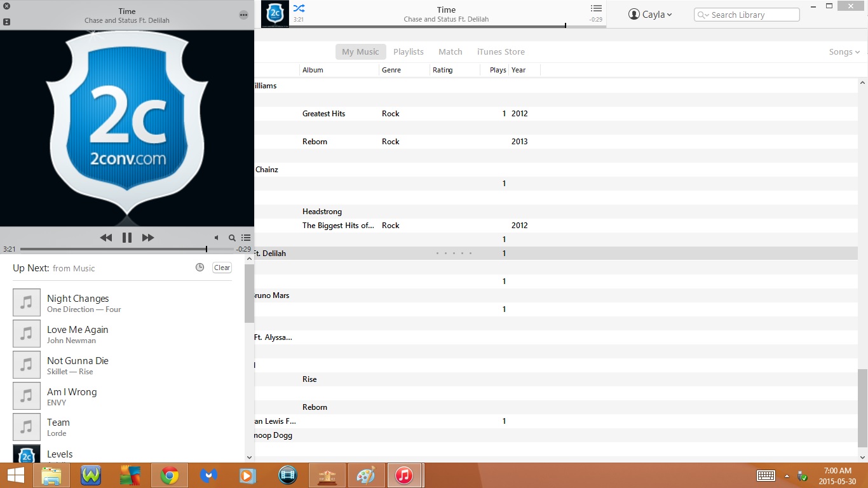Click the Safely Remove Hardware USB tray icon
This screenshot has width=868, height=488.
point(802,476)
